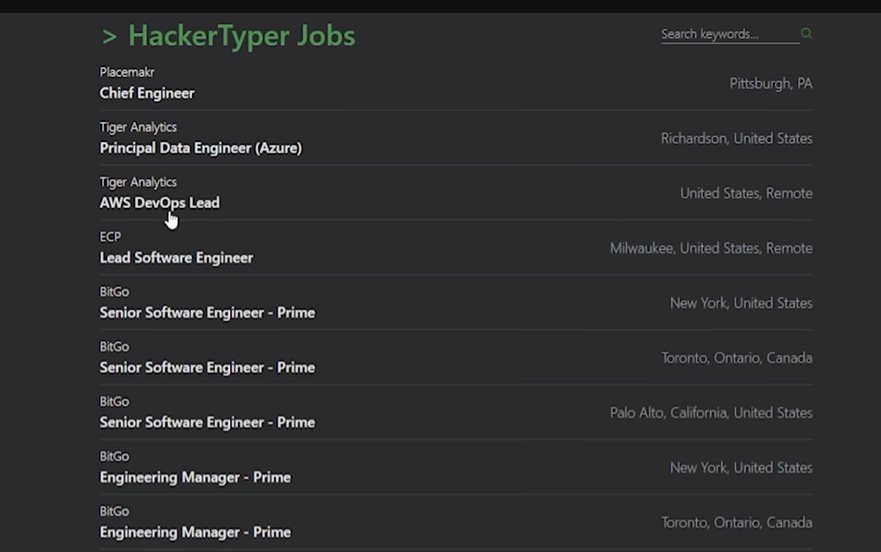The width and height of the screenshot is (881, 552).
Task: Click the search magnifier icon
Action: pos(806,34)
